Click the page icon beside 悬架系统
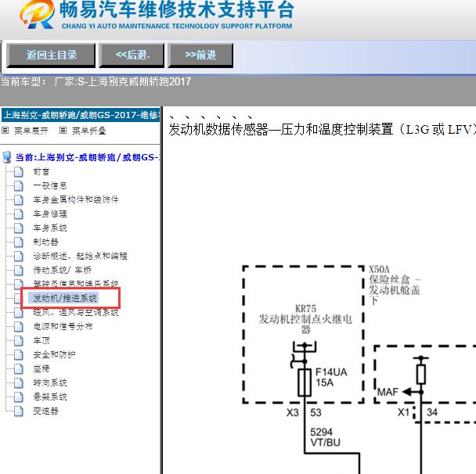The image size is (476, 474). 19,397
